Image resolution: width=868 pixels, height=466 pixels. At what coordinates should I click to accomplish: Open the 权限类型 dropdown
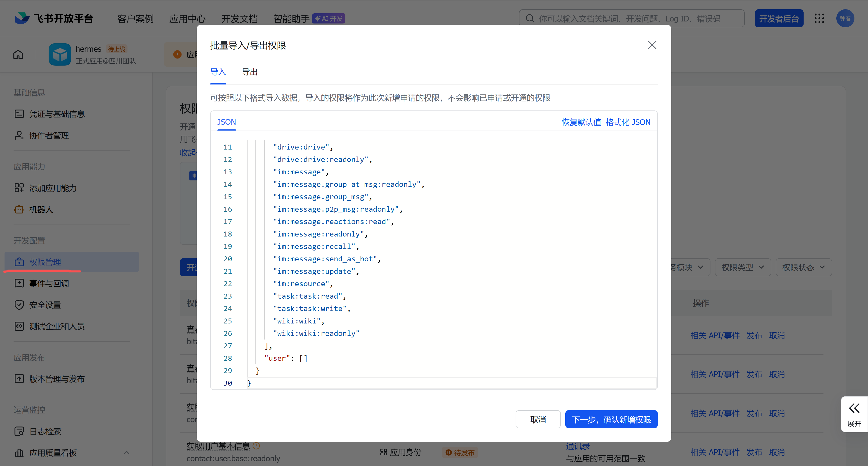click(x=743, y=267)
